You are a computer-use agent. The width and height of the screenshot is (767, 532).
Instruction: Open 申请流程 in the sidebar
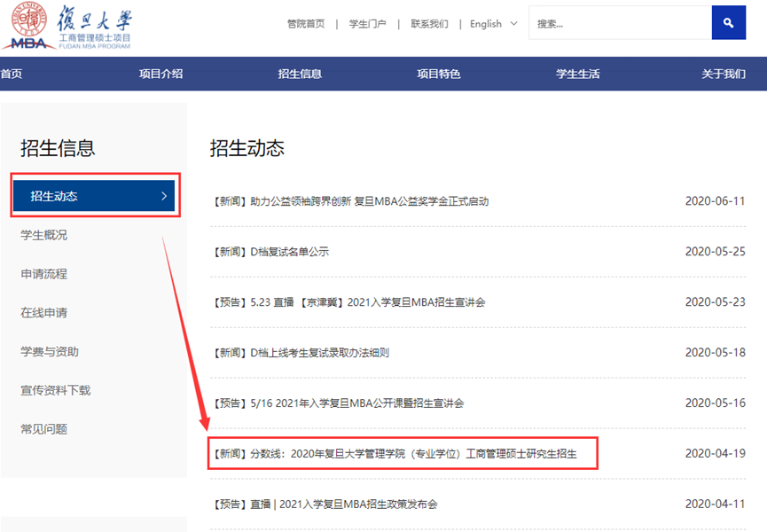click(x=43, y=274)
